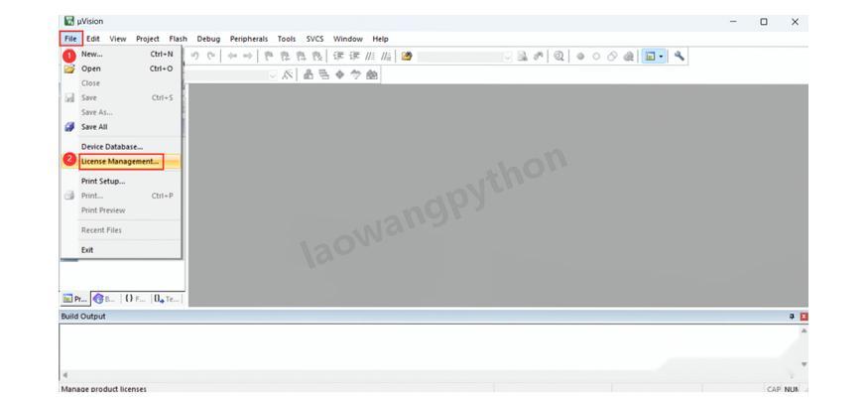
Task: Switch to the Templates (Te...) tab
Action: pyautogui.click(x=167, y=299)
